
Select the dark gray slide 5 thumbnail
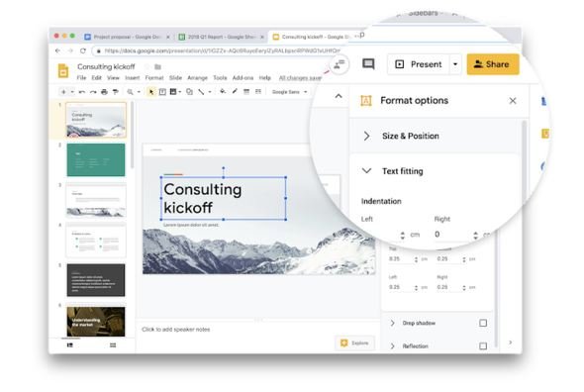96,280
